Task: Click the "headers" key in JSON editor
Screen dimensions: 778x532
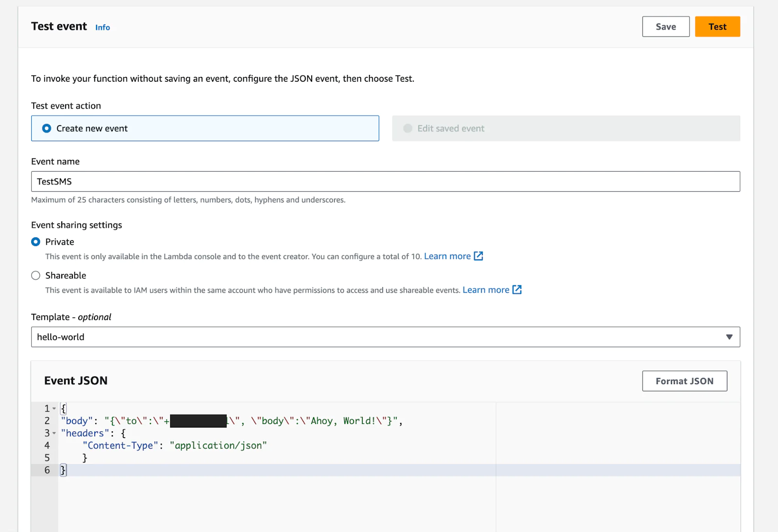Action: 85,433
